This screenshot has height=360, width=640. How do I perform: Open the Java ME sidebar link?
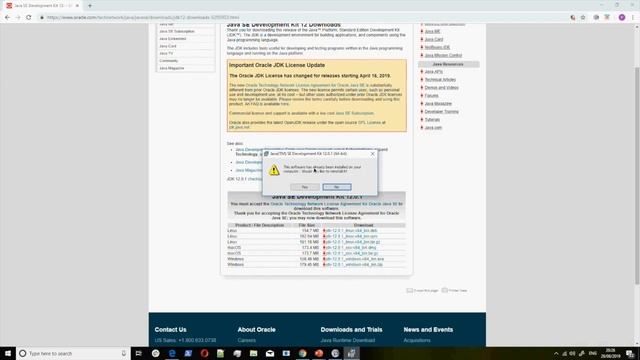tap(432, 31)
